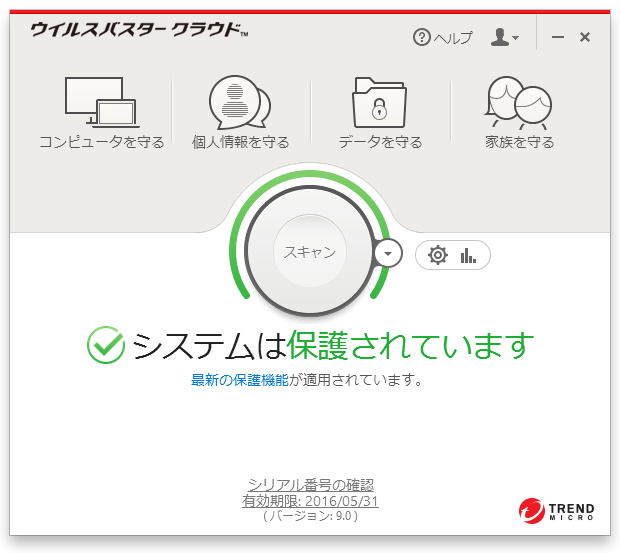Minimize the ウイルスバスター window
620x553 pixels.
tap(558, 37)
